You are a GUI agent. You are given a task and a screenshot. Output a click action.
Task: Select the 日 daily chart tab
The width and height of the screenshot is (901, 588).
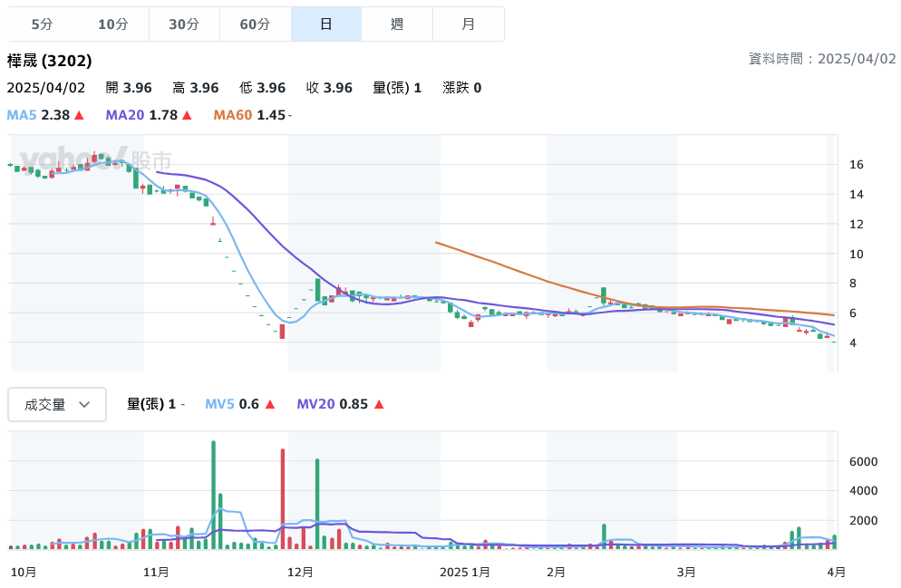pyautogui.click(x=326, y=24)
